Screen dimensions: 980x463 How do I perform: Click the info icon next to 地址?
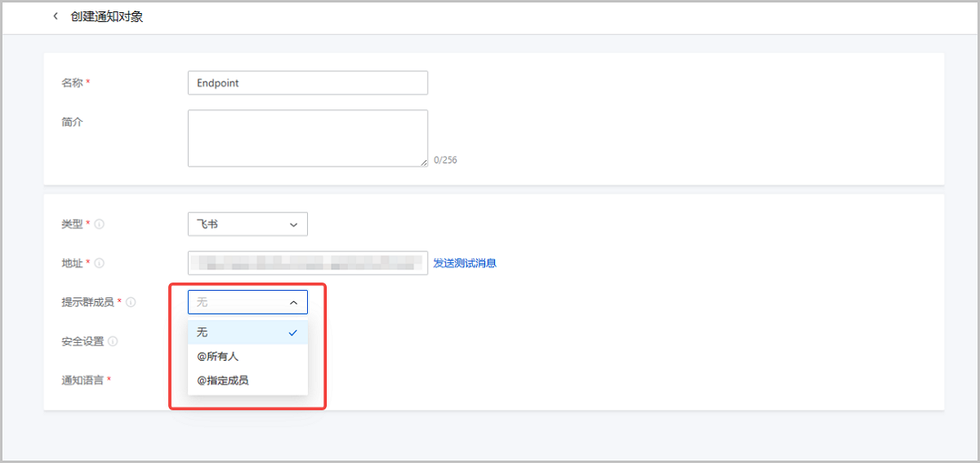pyautogui.click(x=99, y=263)
